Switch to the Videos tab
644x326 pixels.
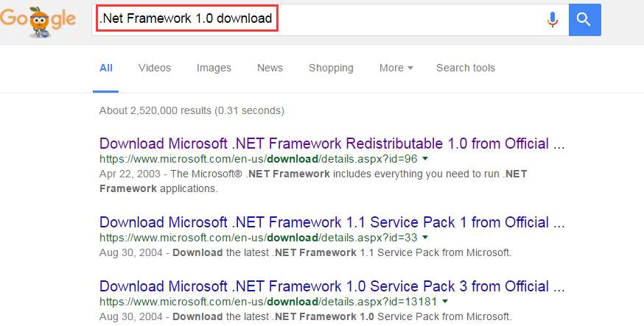[x=155, y=68]
